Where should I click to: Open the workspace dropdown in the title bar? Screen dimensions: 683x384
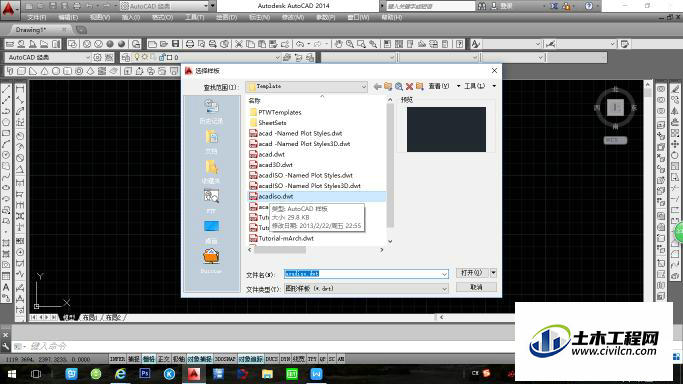click(206, 6)
